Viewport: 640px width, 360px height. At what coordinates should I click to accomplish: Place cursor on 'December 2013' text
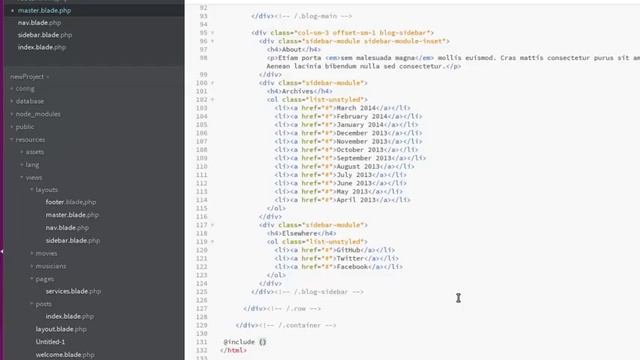[x=362, y=133]
